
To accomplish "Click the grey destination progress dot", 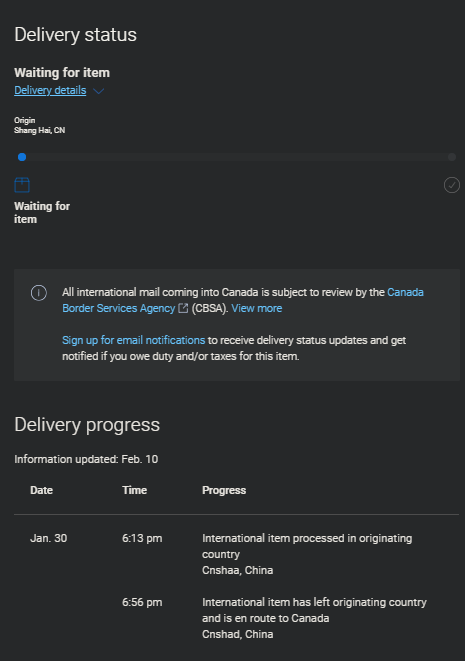I will coord(452,157).
